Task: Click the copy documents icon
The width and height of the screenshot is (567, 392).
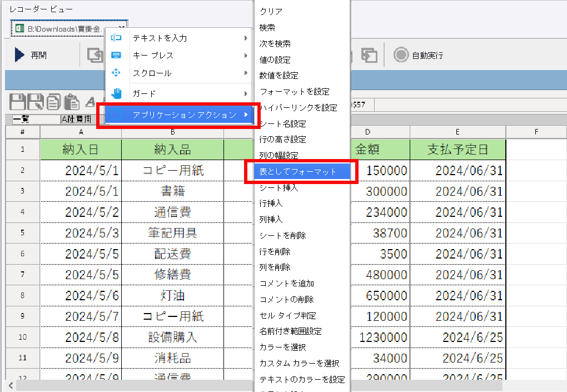Action: coord(53,102)
